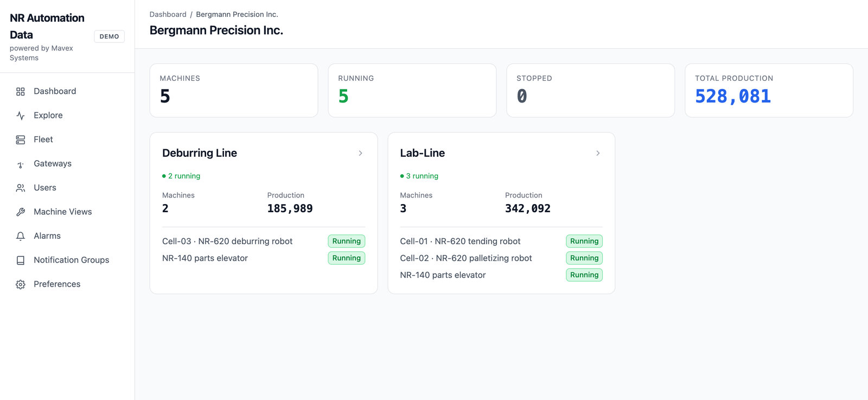Image resolution: width=868 pixels, height=400 pixels.
Task: Click Cell-03 · NR-620 deburring robot row
Action: coord(264,241)
